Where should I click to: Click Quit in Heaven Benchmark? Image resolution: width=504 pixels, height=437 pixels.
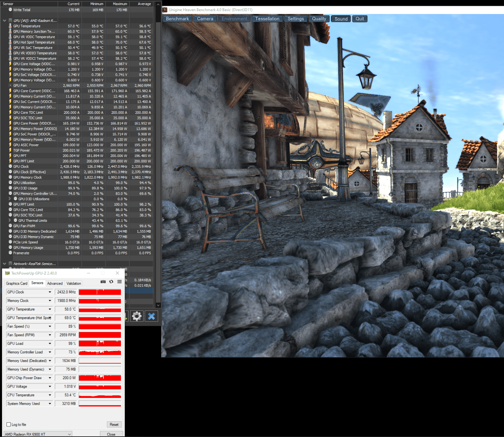pos(360,19)
